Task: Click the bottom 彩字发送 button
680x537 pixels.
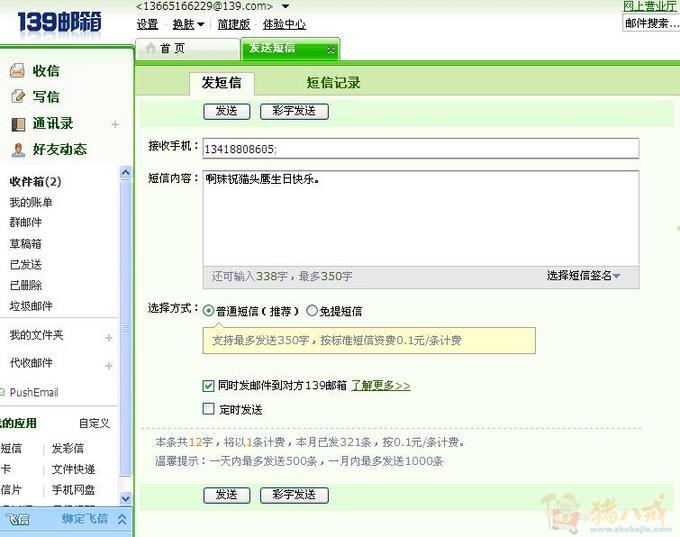Action: click(x=294, y=495)
